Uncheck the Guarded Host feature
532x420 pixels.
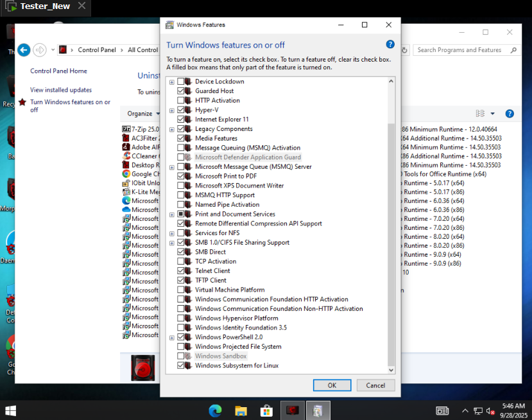tap(180, 91)
